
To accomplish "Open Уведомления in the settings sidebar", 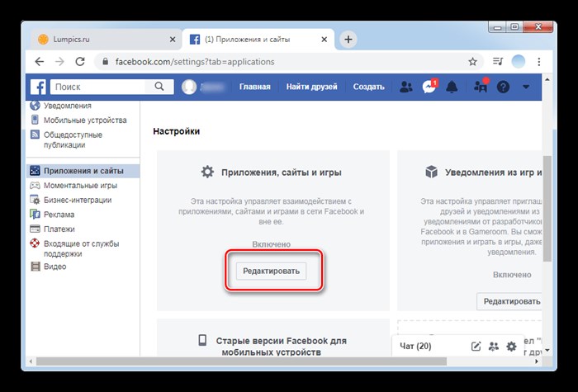I will tap(68, 106).
